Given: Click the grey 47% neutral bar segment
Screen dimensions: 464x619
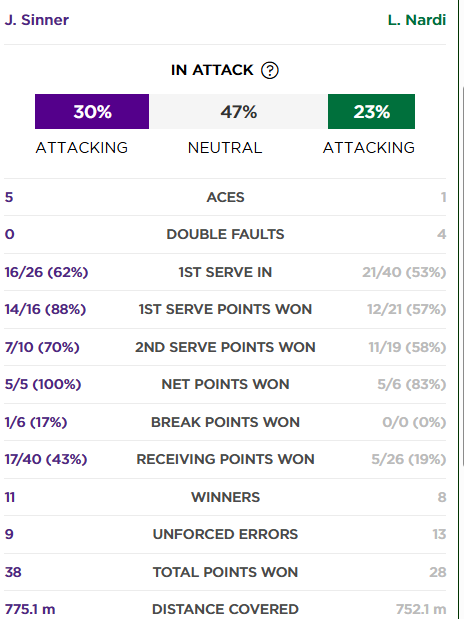Looking at the screenshot, I should click(239, 111).
